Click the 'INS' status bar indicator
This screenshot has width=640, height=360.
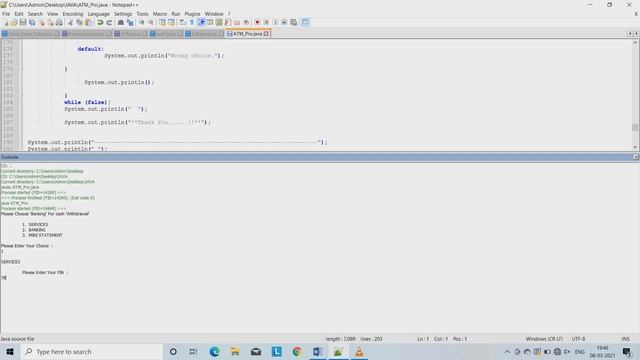625,339
